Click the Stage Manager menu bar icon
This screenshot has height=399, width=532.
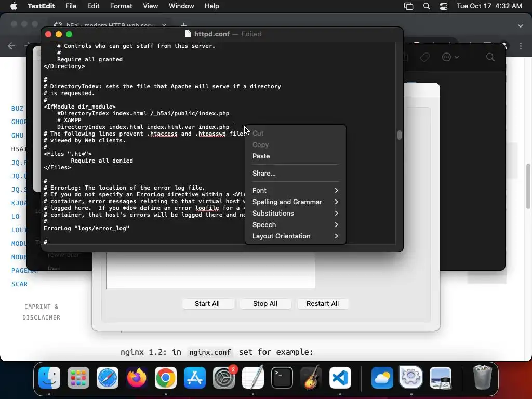[408, 6]
